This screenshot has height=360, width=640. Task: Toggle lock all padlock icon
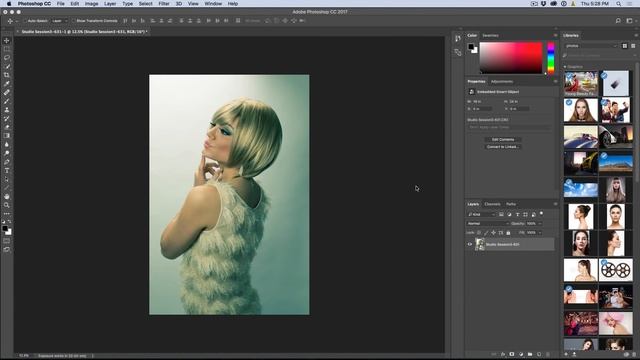(508, 233)
